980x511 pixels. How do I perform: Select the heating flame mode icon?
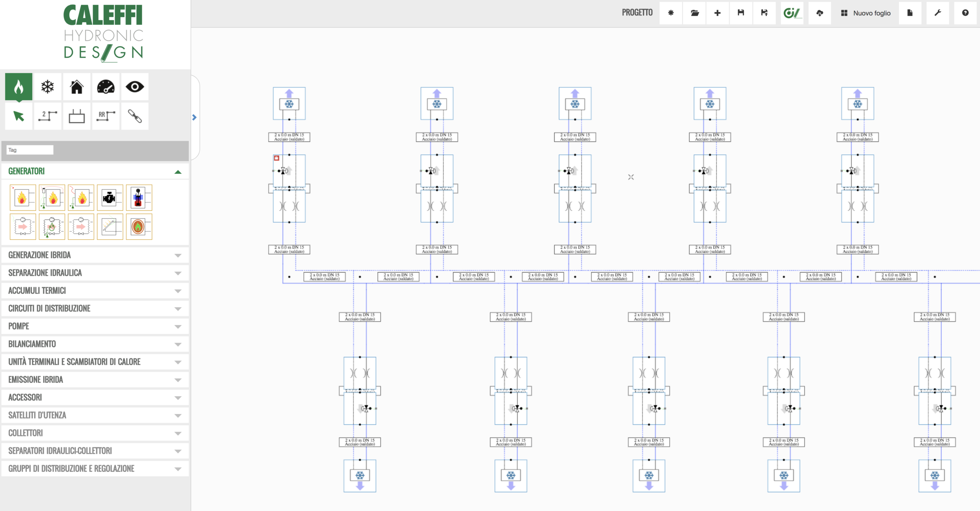(18, 87)
